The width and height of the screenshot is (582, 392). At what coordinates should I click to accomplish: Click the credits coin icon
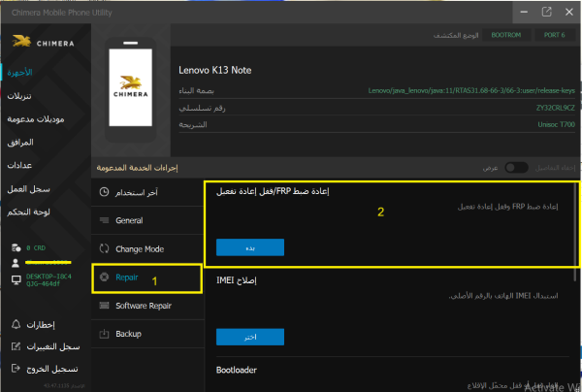click(16, 247)
